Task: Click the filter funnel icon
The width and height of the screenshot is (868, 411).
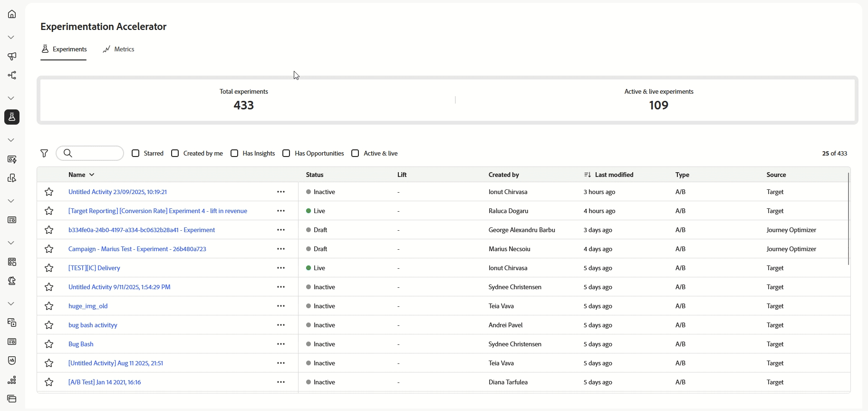Action: pyautogui.click(x=44, y=153)
